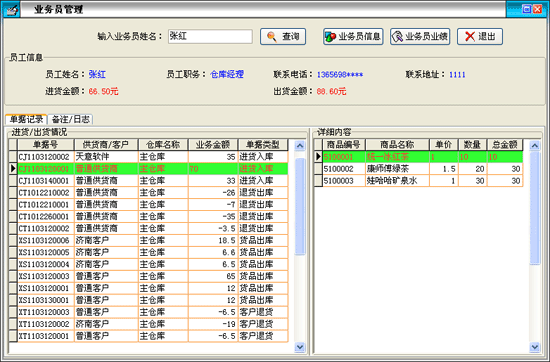Close the 业务员管理 window
Viewport: 550px width, 362px height.
click(537, 9)
